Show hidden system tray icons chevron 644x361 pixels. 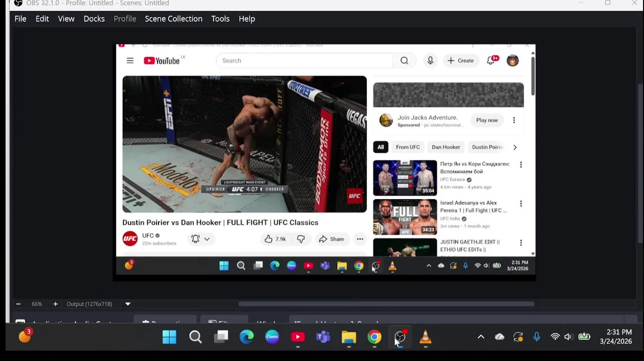click(x=481, y=337)
